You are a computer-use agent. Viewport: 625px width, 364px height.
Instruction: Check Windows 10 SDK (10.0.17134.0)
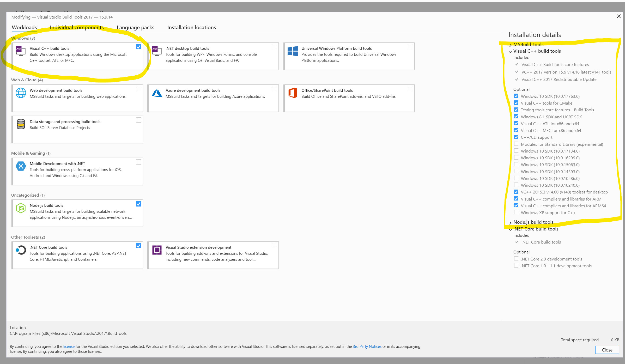point(516,151)
